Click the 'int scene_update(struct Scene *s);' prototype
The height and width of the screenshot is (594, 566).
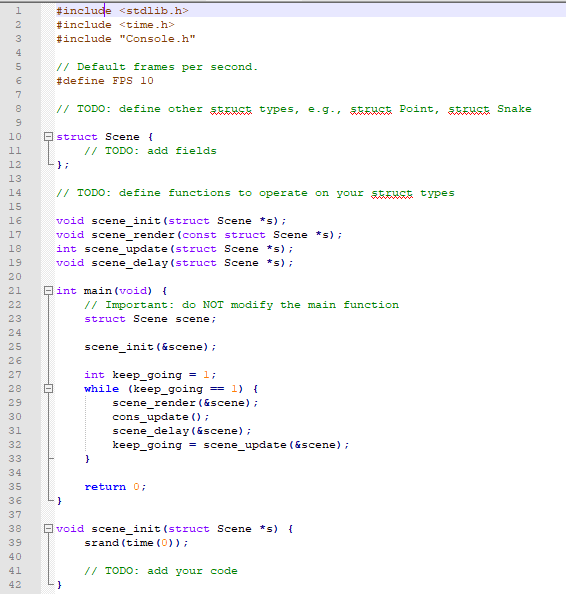175,249
